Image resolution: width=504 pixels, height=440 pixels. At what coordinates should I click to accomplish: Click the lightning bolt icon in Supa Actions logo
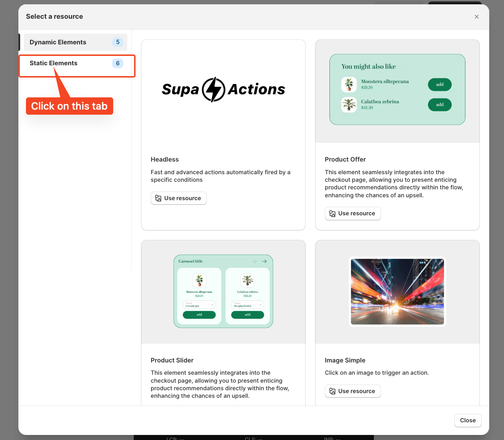coord(213,89)
